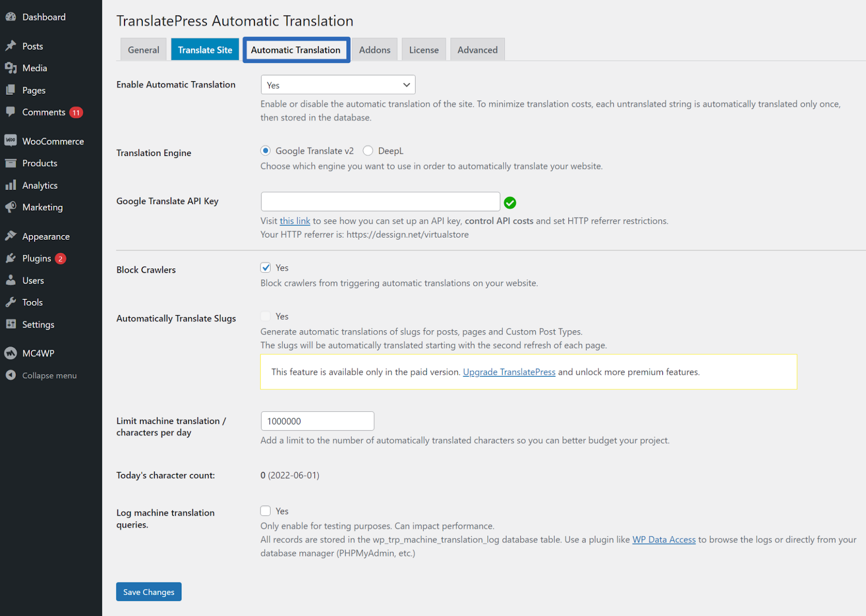Click the Comments count badge 11
Image resolution: width=866 pixels, height=616 pixels.
coord(76,113)
